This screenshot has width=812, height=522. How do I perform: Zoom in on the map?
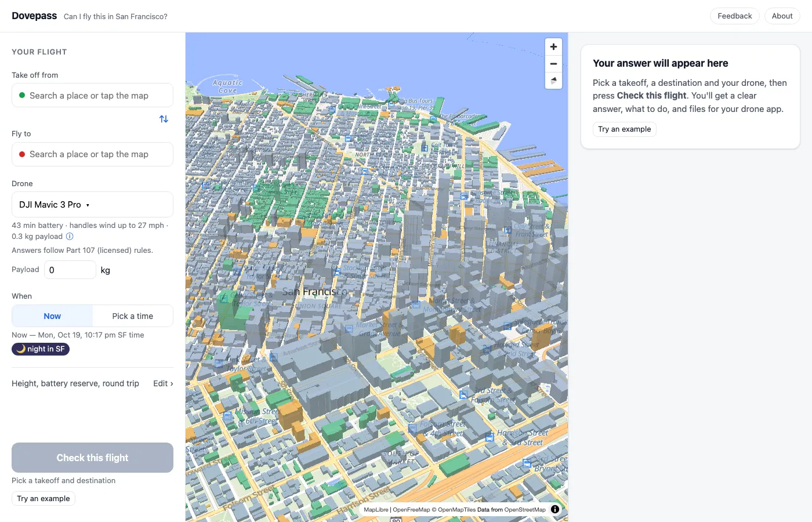pos(553,47)
